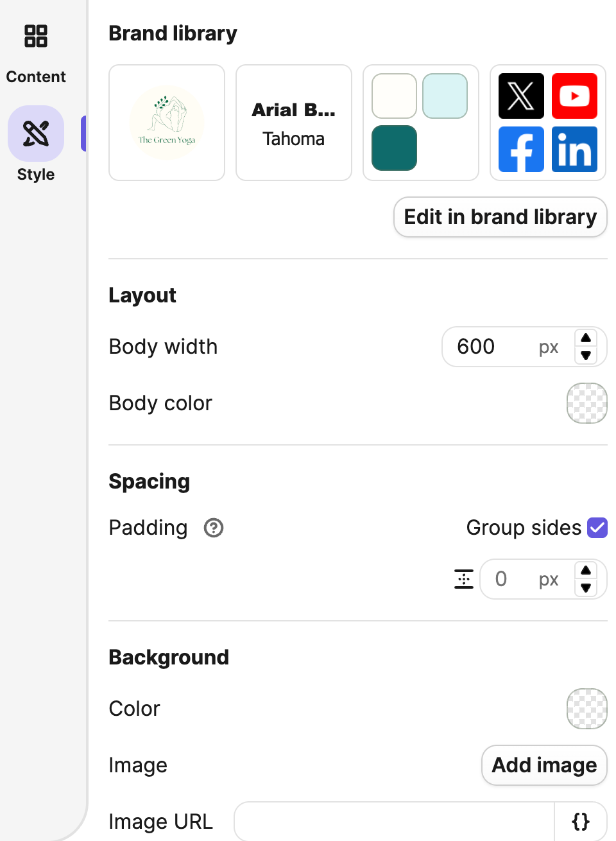
Task: Select The Green Yoga logo thumbnail
Action: click(167, 123)
